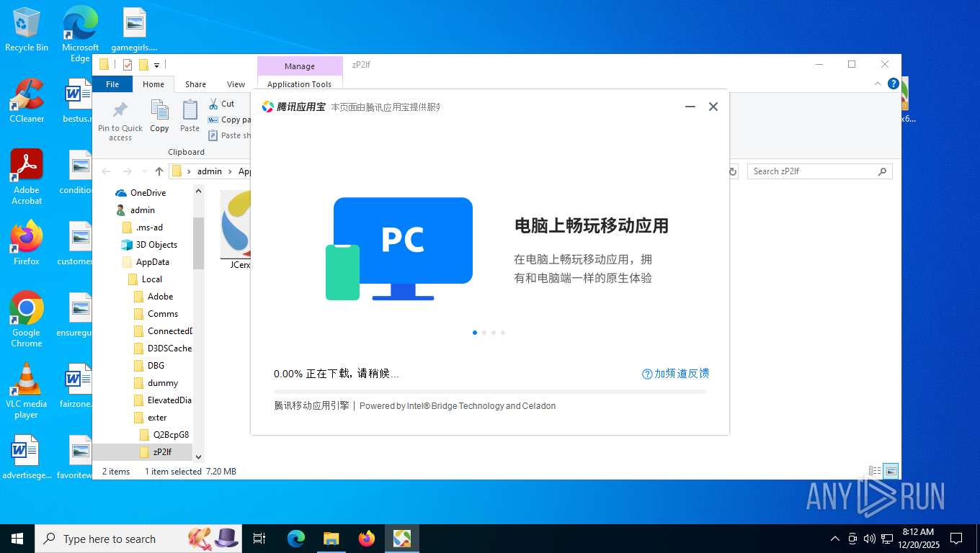
Task: Select second carousel dot indicator
Action: click(x=484, y=333)
